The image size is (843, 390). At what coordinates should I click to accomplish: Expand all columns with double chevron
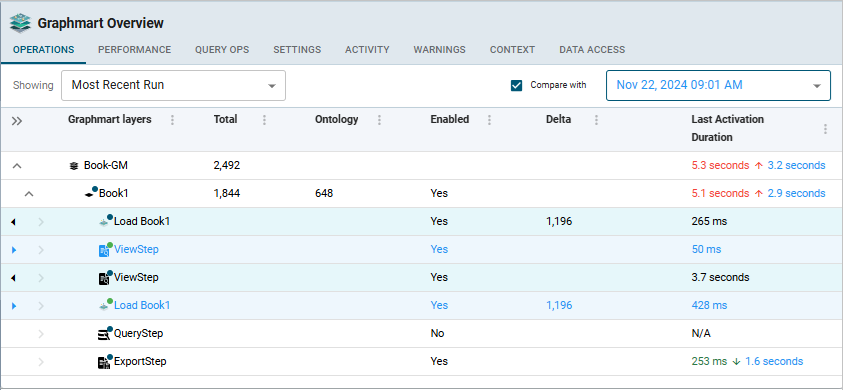pyautogui.click(x=17, y=121)
